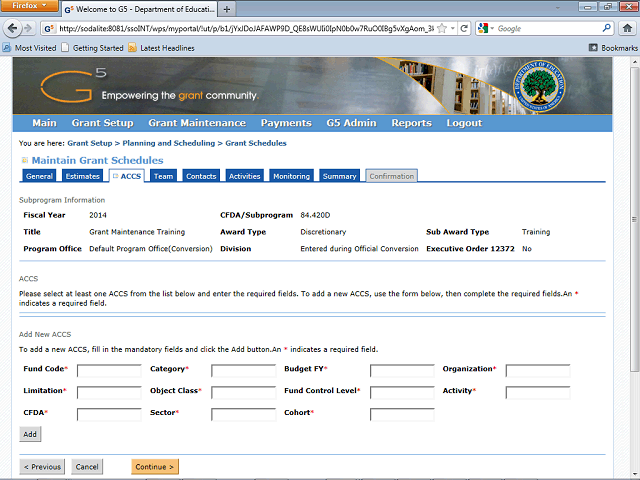The width and height of the screenshot is (640, 480).
Task: Open the search engine selector dropdown
Action: (x=486, y=28)
